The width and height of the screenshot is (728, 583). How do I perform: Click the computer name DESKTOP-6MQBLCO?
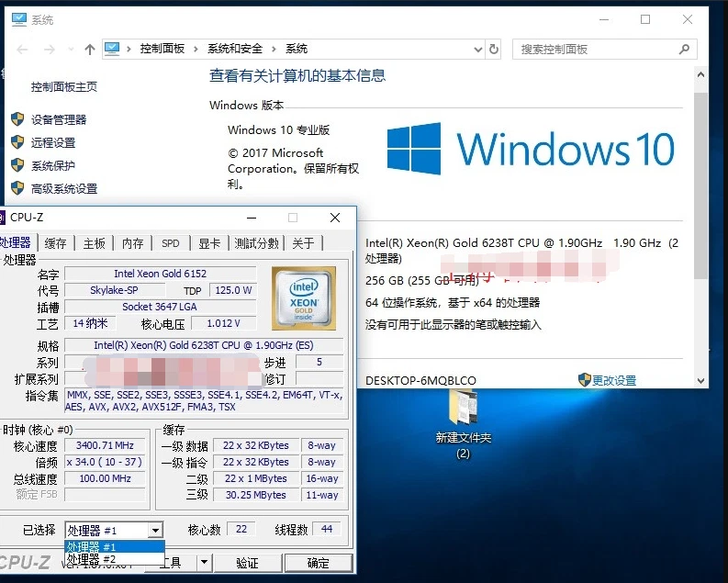pyautogui.click(x=420, y=381)
